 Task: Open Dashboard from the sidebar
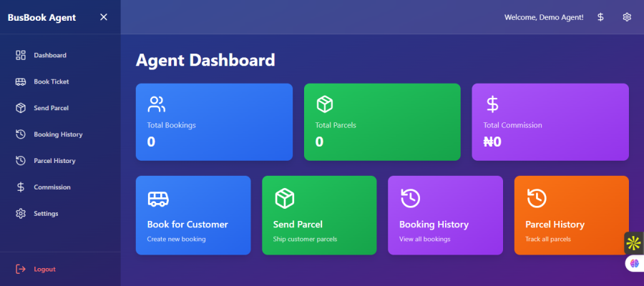pos(49,55)
